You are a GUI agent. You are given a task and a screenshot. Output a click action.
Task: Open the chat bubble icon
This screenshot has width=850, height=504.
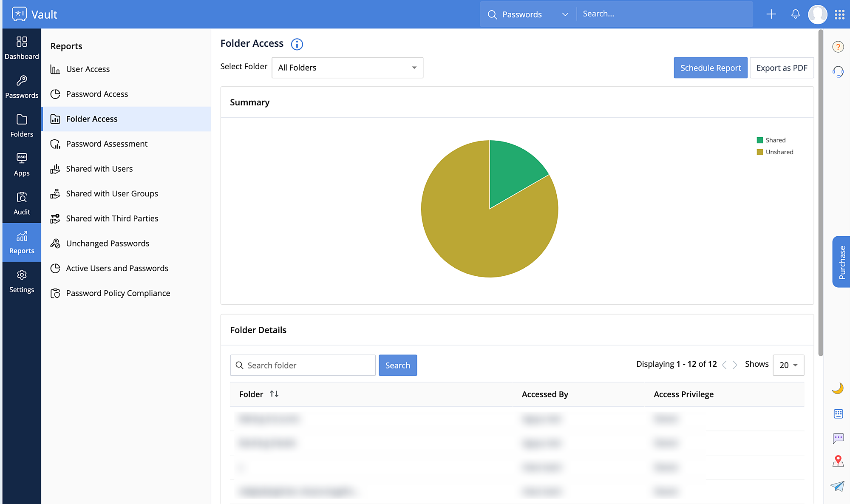838,438
